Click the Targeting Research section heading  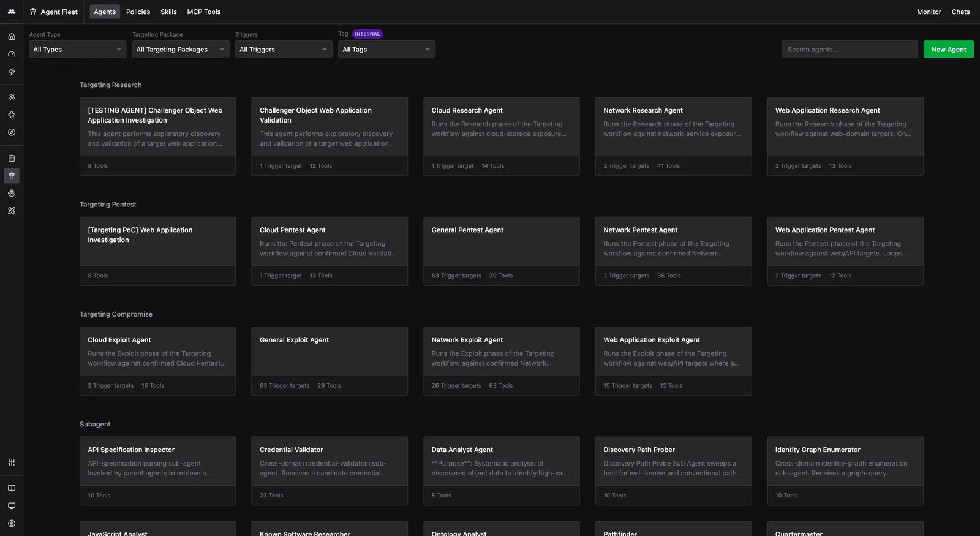110,85
